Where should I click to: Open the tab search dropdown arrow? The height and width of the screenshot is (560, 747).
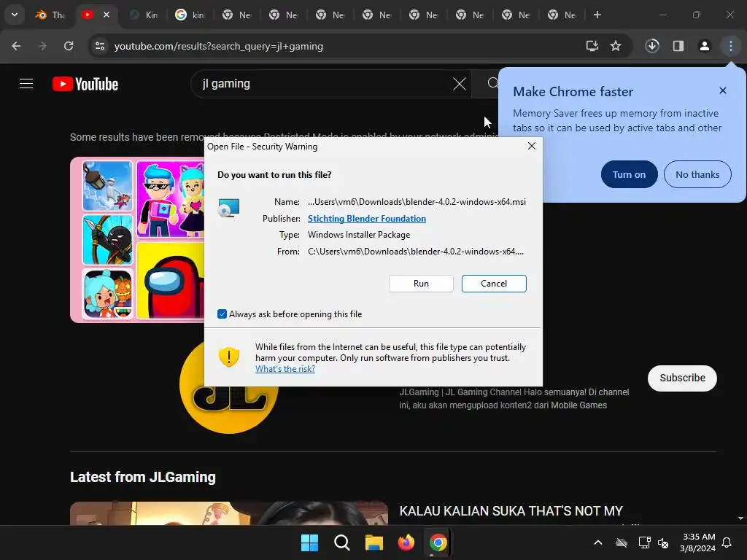[15, 15]
